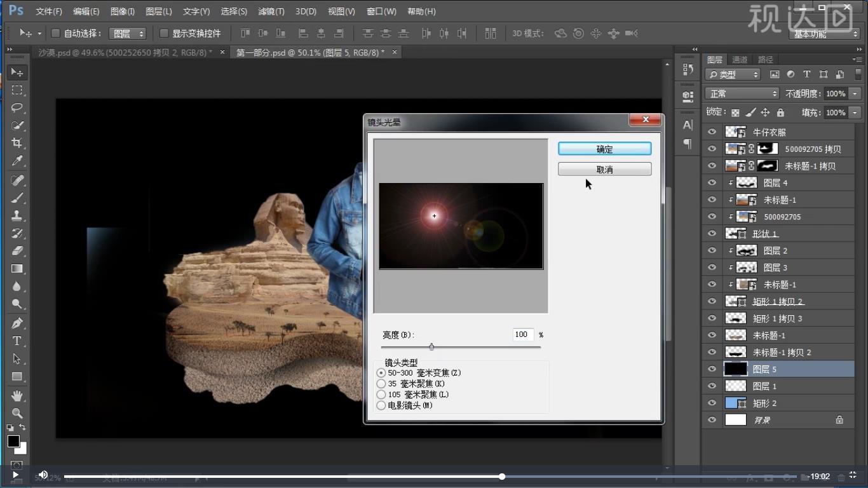This screenshot has height=488, width=868.
Task: Select the 电影镜头 lens type radio button
Action: pyautogui.click(x=381, y=405)
